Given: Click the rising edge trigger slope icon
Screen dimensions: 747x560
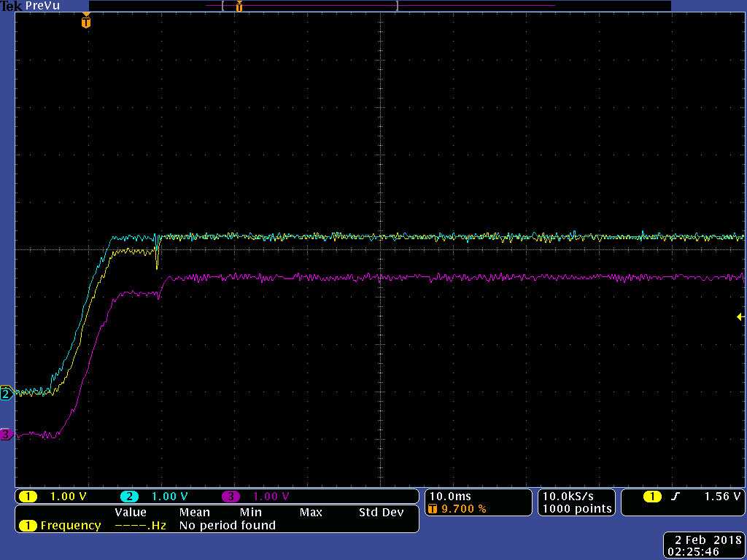Looking at the screenshot, I should [x=675, y=497].
